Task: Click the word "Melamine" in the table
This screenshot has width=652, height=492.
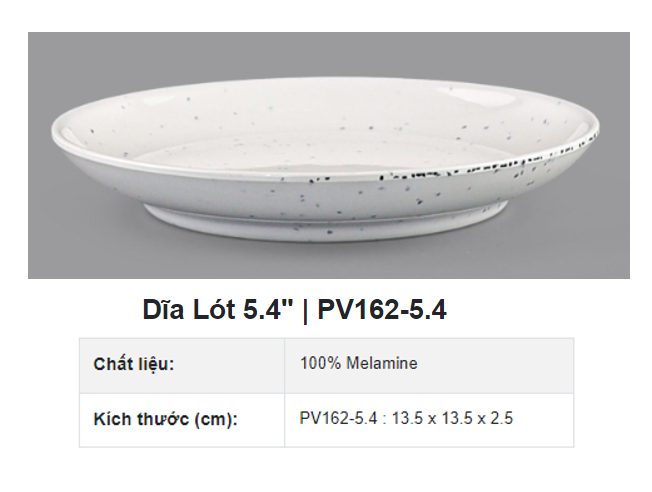Action: (x=381, y=364)
